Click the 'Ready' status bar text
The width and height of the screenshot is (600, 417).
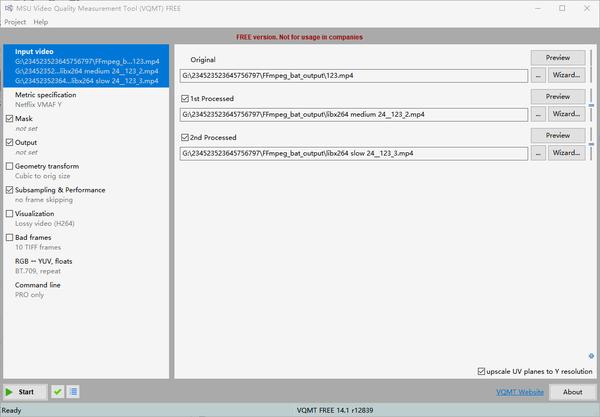tap(11, 410)
